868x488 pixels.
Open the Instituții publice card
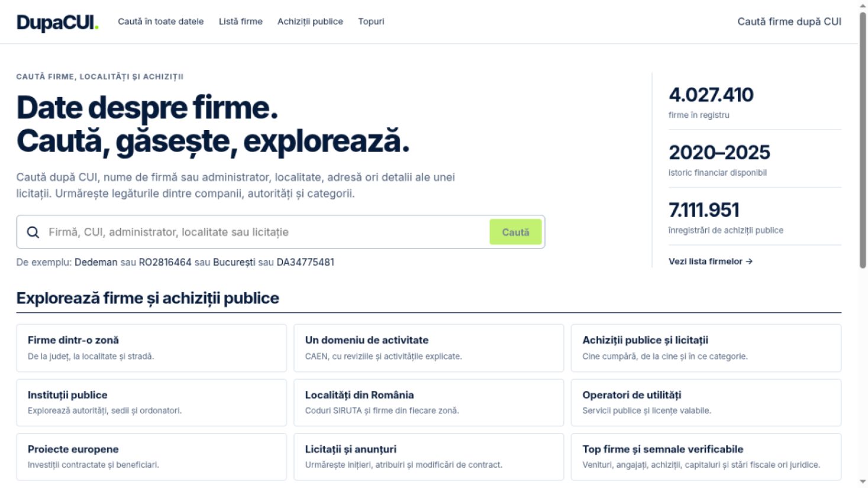tap(151, 402)
